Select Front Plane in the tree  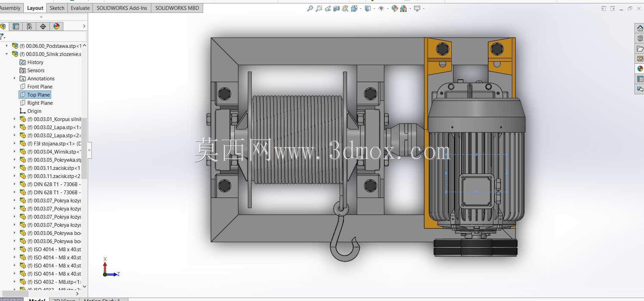coord(36,87)
